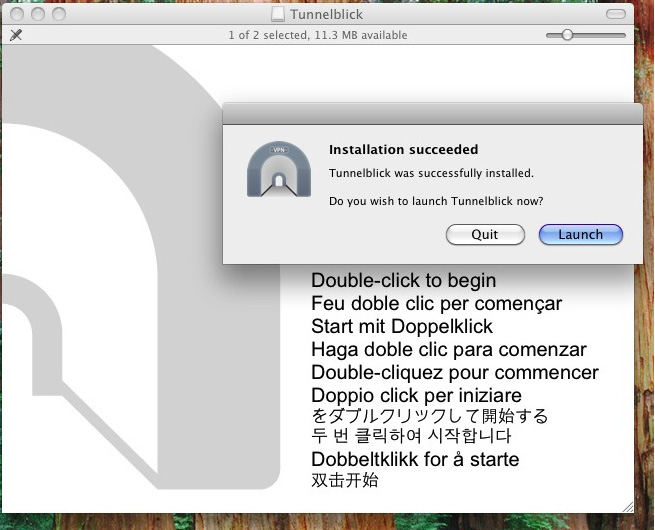The height and width of the screenshot is (530, 655).
Task: Click 'Do you wish to launch Tunnelblick now?' text
Action: pos(436,201)
